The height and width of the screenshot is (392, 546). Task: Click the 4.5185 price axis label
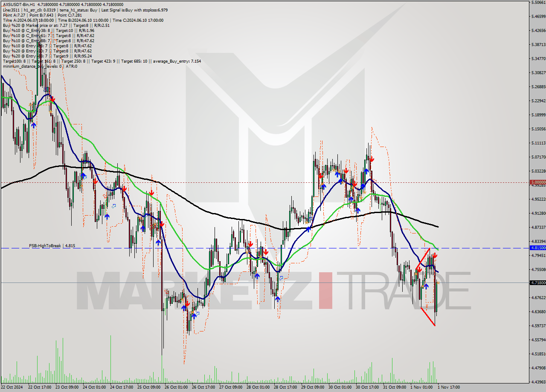538,354
